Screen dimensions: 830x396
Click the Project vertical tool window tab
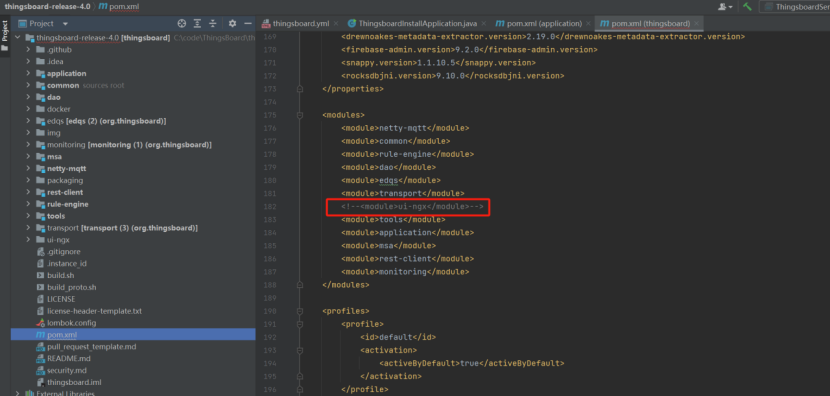[5, 35]
